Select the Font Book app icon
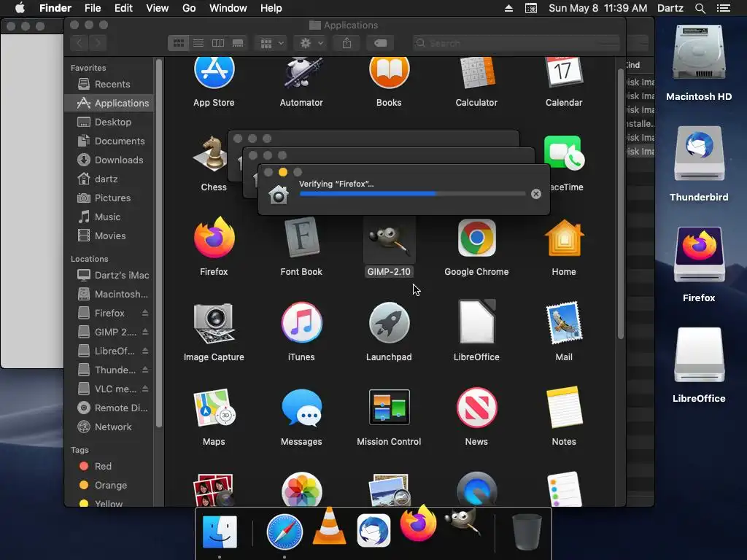The width and height of the screenshot is (747, 560). (x=301, y=238)
